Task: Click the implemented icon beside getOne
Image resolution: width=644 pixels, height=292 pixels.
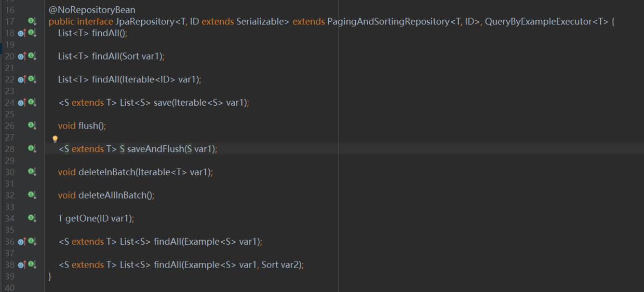Action: point(32,218)
